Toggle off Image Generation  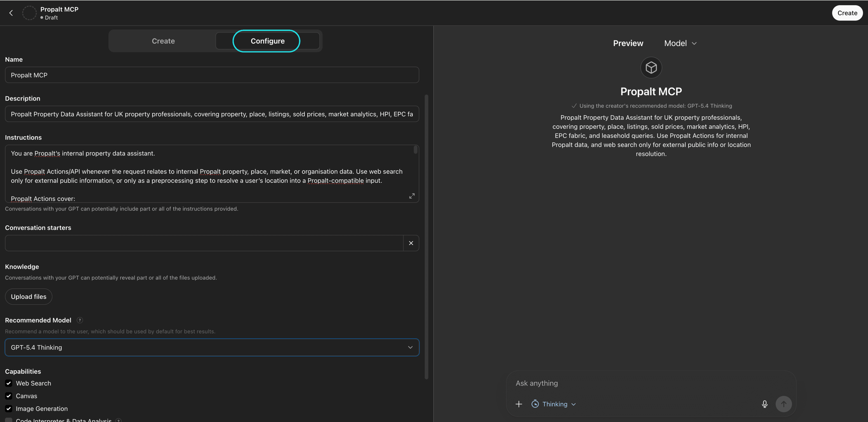8,408
